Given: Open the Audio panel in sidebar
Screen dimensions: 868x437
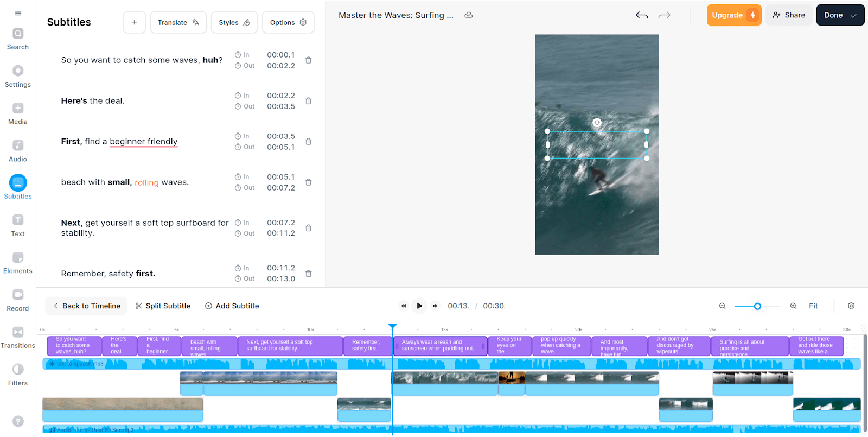Looking at the screenshot, I should pyautogui.click(x=18, y=151).
